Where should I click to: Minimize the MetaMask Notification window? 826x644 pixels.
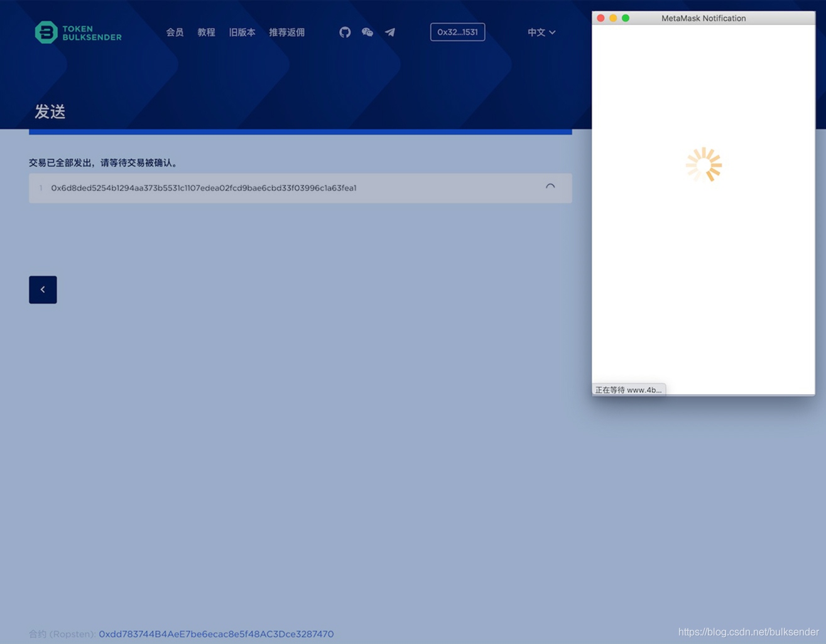pyautogui.click(x=613, y=18)
